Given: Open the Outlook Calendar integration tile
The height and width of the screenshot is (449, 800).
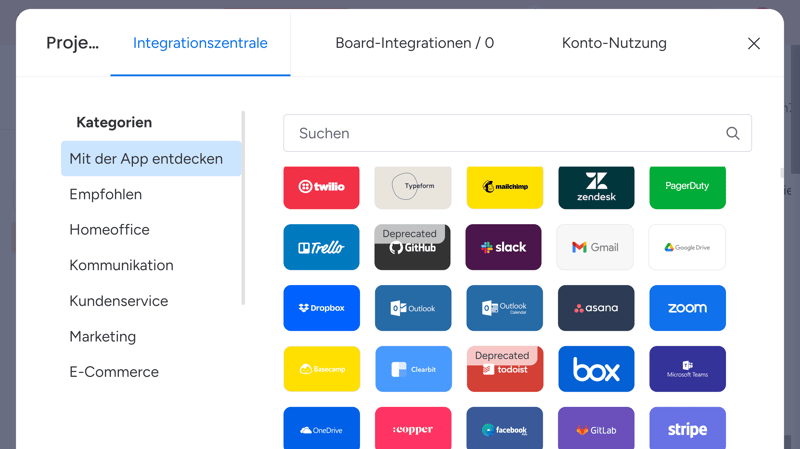Looking at the screenshot, I should click(505, 308).
